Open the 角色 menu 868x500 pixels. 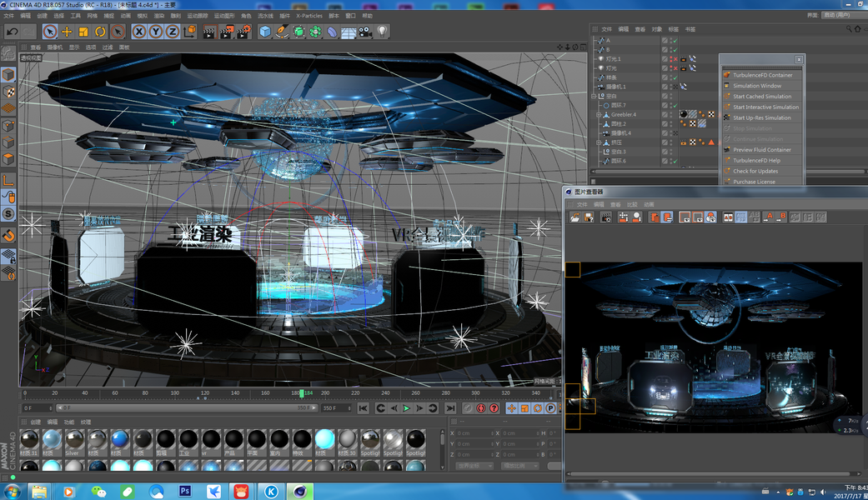click(246, 16)
